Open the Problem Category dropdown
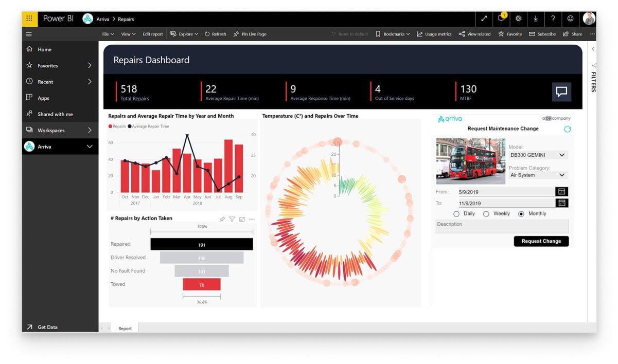The image size is (618, 364). (538, 175)
